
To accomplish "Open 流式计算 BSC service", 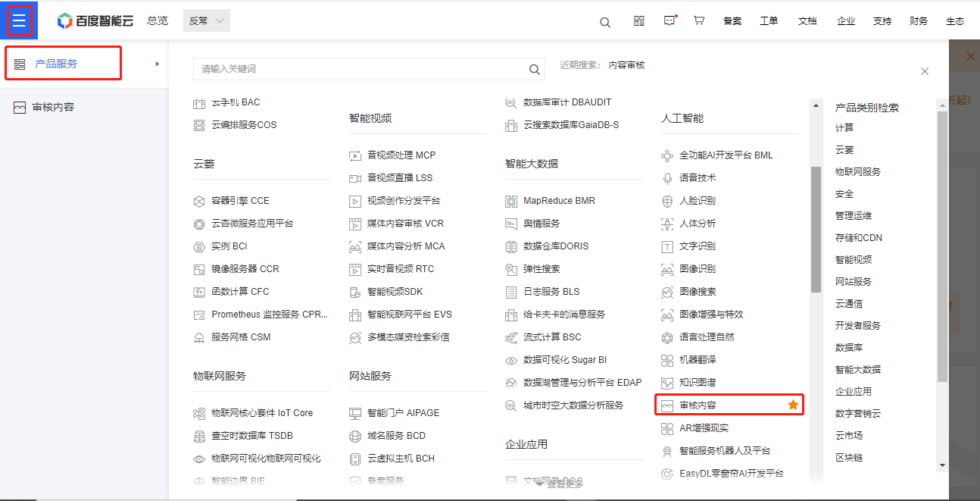I will click(552, 337).
